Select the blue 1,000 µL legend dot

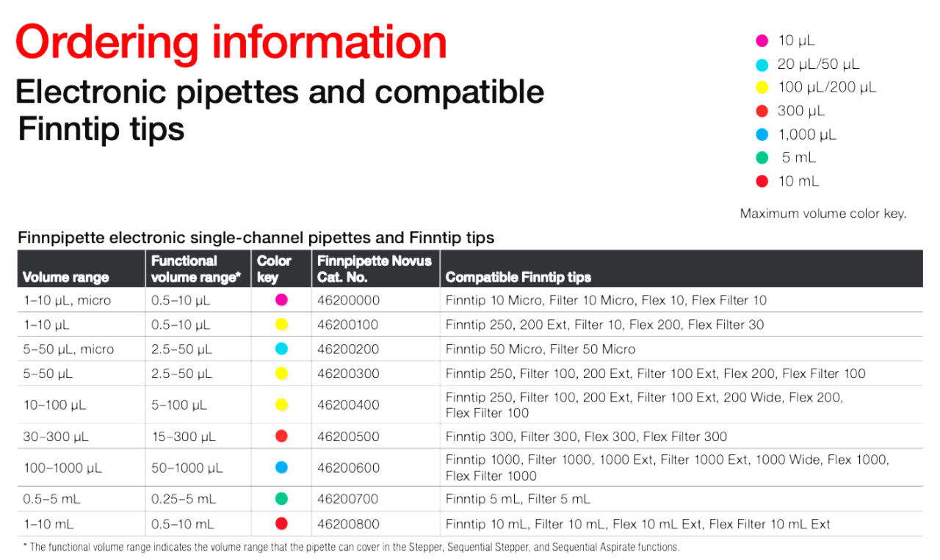pos(762,134)
